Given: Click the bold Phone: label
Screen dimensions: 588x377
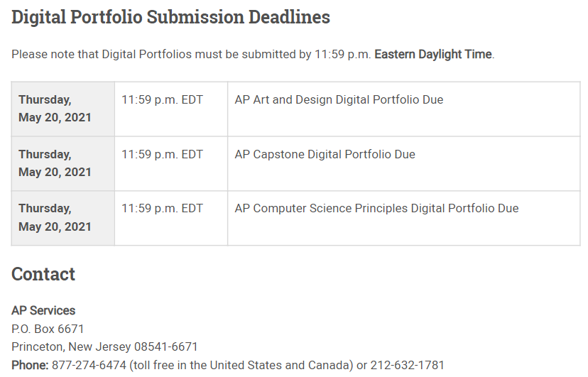Looking at the screenshot, I should [30, 366].
